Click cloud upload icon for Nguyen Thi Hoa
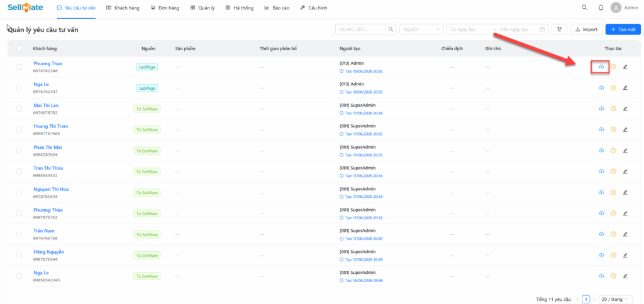 tap(601, 192)
